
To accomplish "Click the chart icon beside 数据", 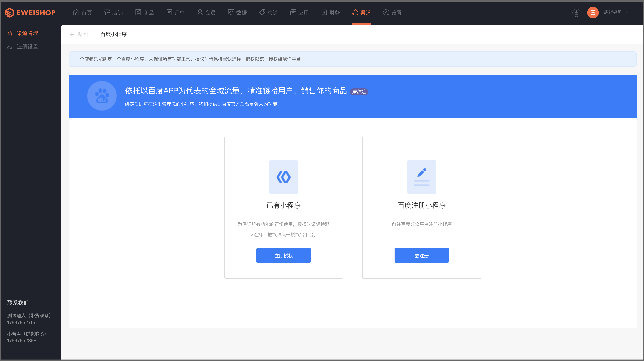I will [231, 12].
